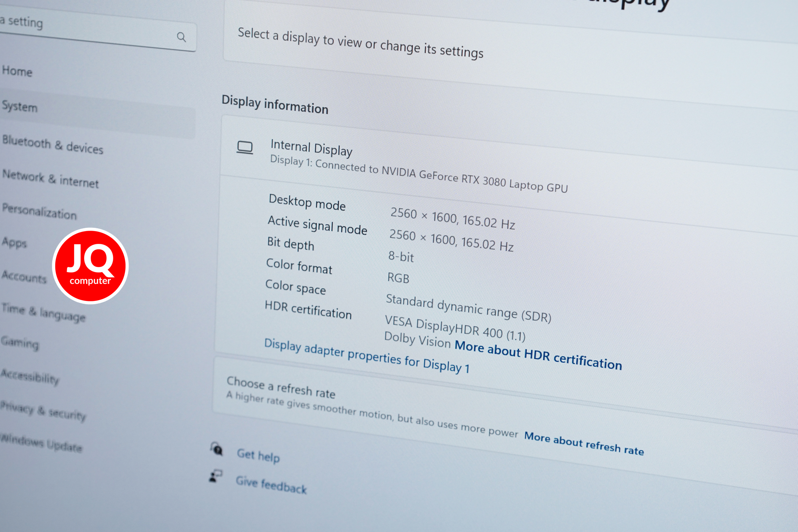Screen dimensions: 798x532
Task: Click the Give feedback icon
Action: point(216,476)
